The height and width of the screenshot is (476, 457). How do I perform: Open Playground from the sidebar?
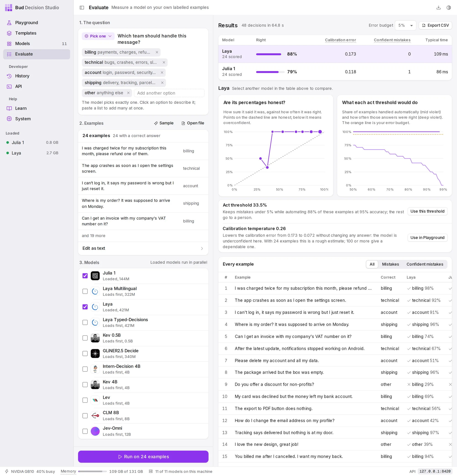pyautogui.click(x=36, y=23)
